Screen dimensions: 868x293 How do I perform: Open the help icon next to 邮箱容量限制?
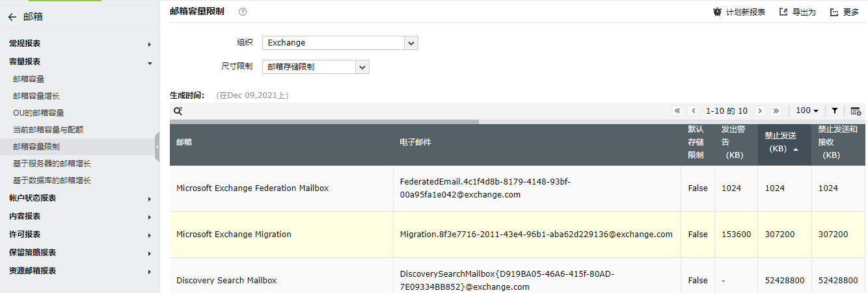(243, 12)
